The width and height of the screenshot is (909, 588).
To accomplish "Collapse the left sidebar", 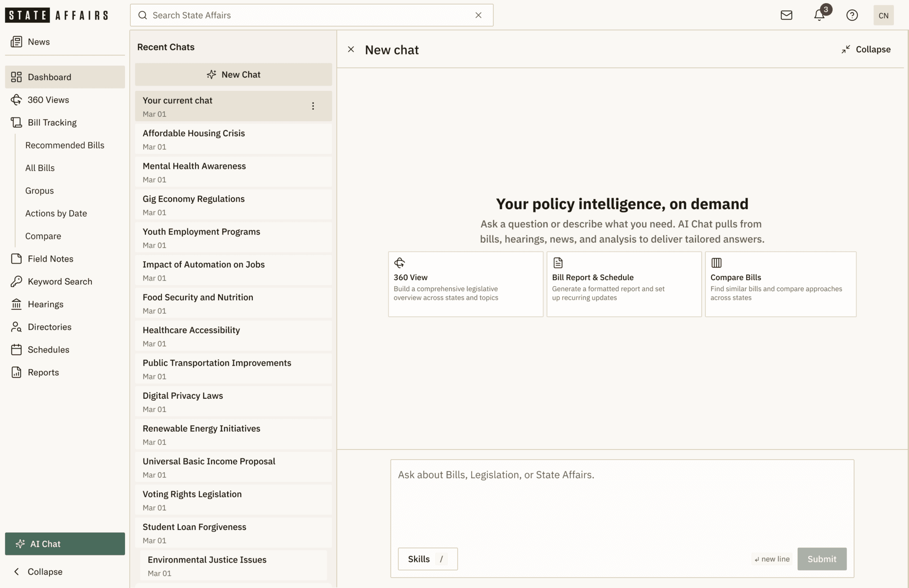I will point(38,571).
